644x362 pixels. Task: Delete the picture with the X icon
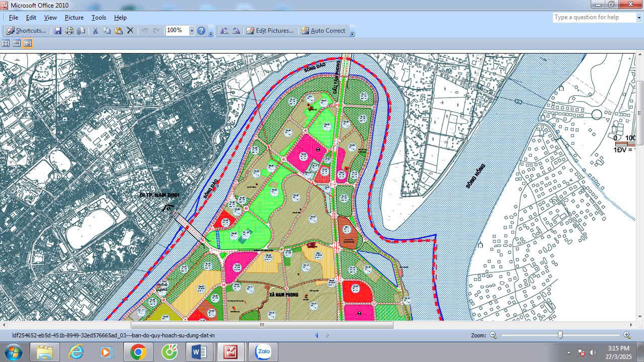[130, 31]
